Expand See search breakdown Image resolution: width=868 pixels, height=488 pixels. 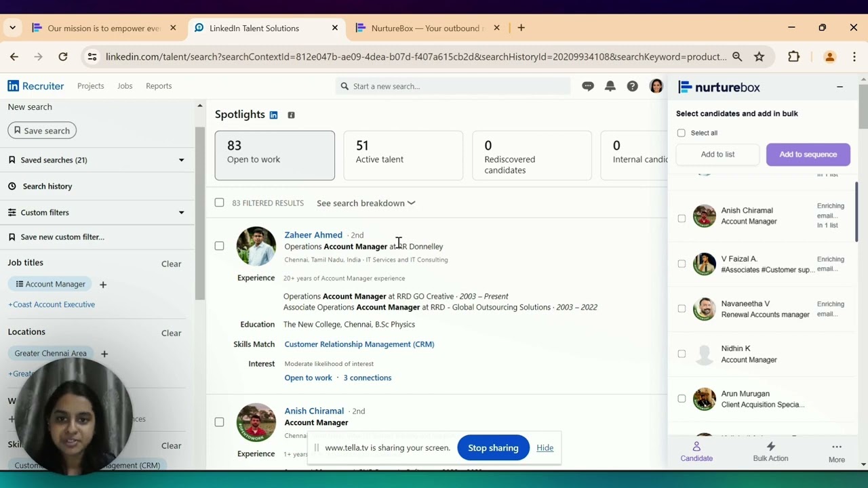coord(366,203)
